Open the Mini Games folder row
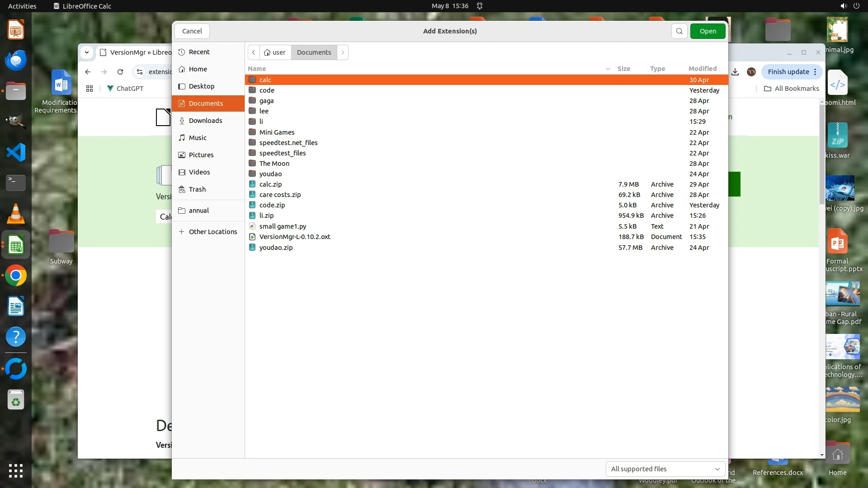The image size is (868, 488). coord(277,132)
